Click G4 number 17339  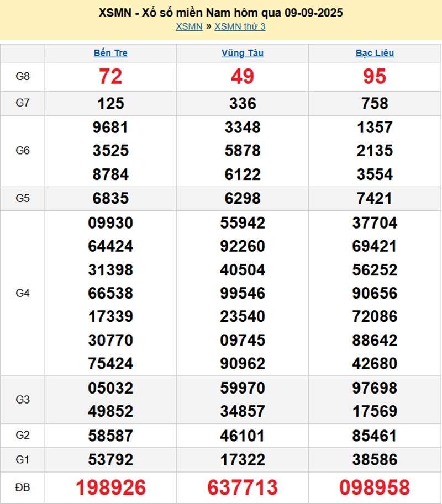[x=110, y=317]
